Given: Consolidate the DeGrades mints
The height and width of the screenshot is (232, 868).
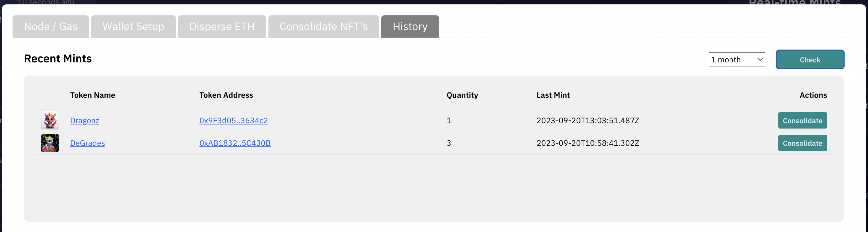Looking at the screenshot, I should click(802, 143).
